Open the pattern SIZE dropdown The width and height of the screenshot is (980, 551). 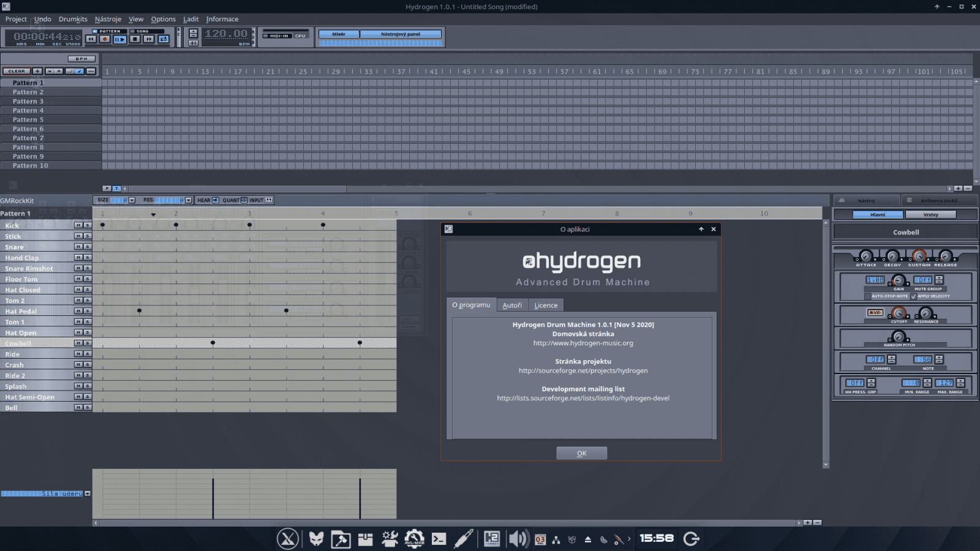click(x=132, y=200)
